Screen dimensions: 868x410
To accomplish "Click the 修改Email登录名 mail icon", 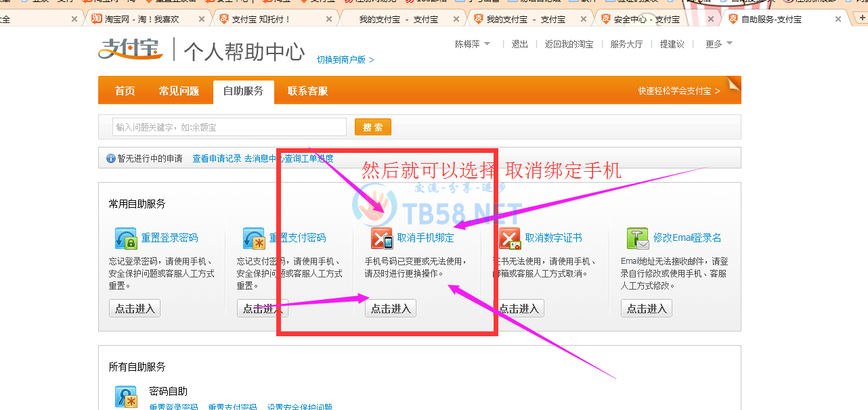I will click(x=638, y=239).
